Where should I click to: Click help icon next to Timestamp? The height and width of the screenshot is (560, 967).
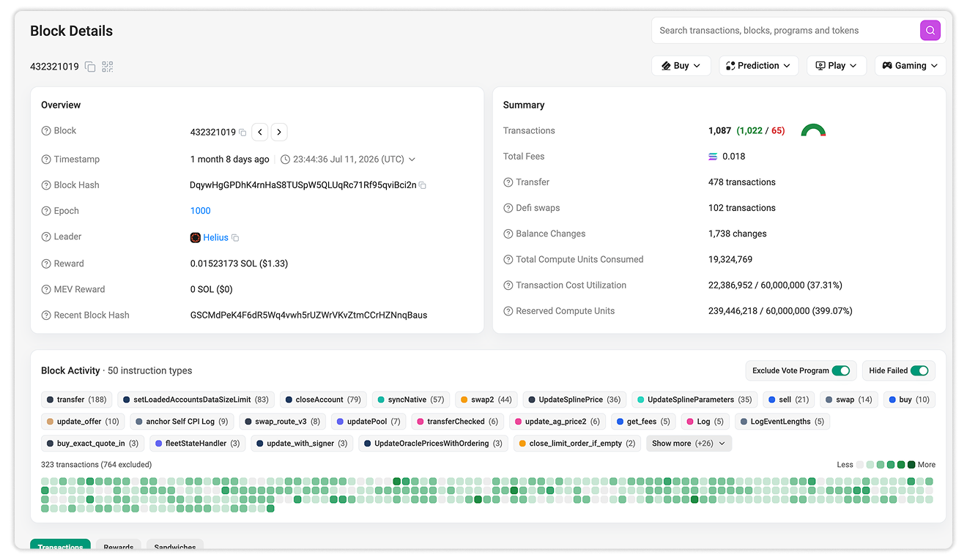coord(46,160)
